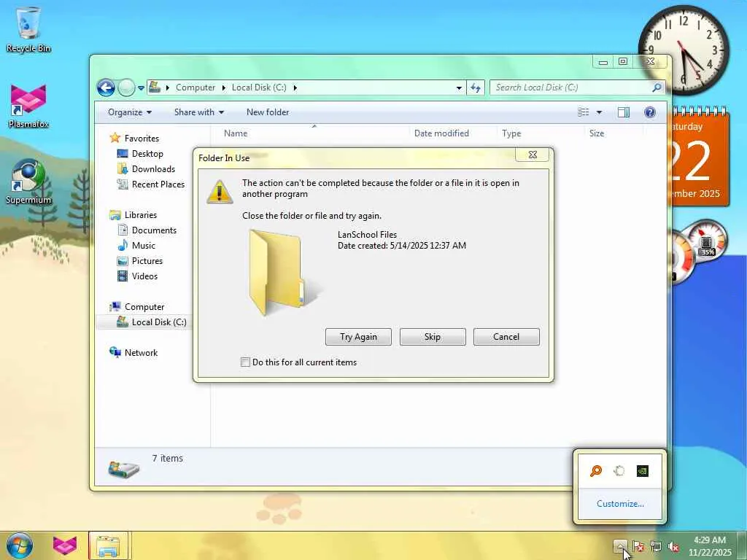Click the orange magnifier tray icon
Screen dimensions: 747x560
[596, 471]
